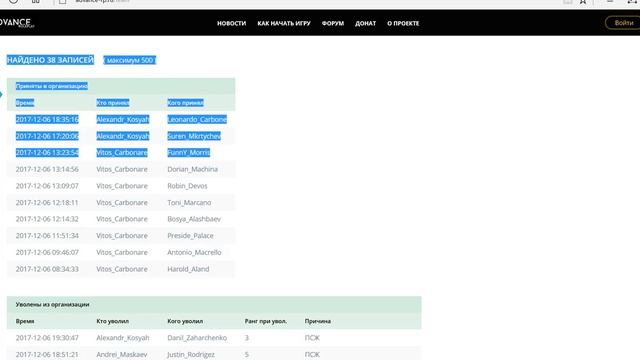Click Justin_Rodrigez in fired list

191,354
